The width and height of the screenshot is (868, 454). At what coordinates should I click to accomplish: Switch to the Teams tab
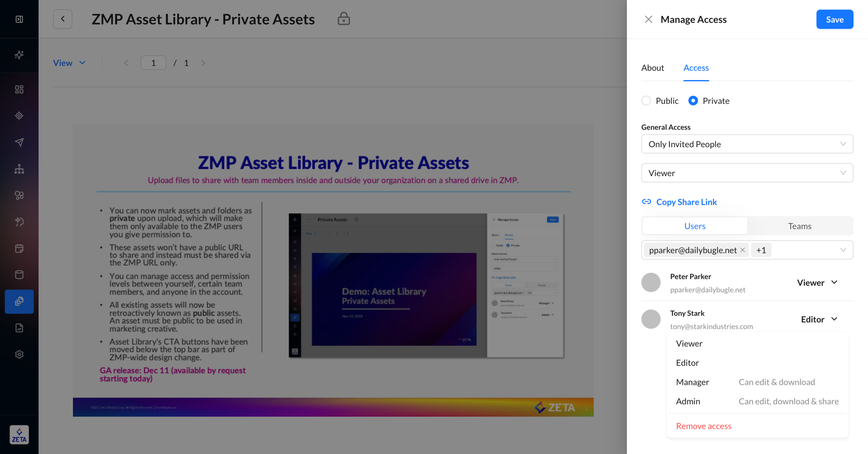tap(799, 226)
